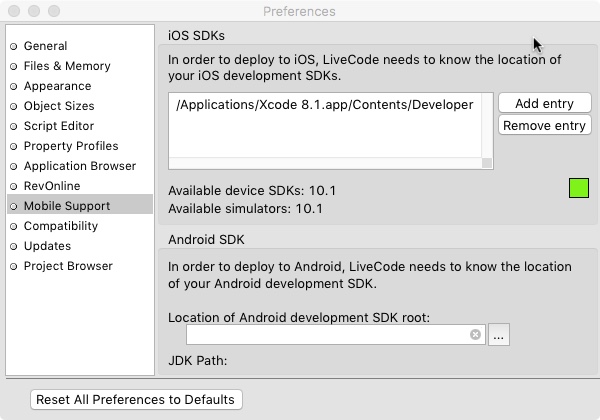Open the General preferences pane
This screenshot has height=420, width=600.
click(x=45, y=46)
